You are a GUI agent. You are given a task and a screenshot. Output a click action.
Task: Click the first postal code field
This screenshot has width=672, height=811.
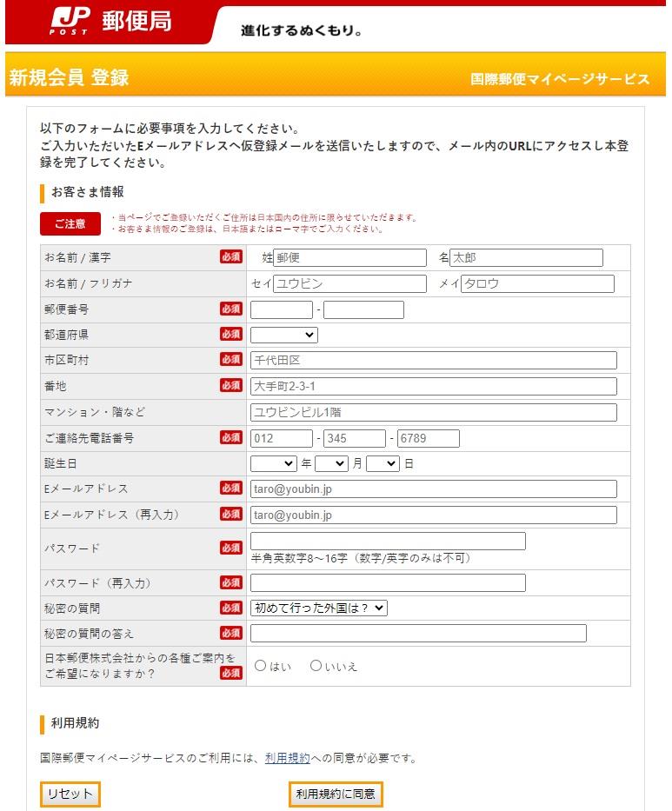click(x=282, y=309)
